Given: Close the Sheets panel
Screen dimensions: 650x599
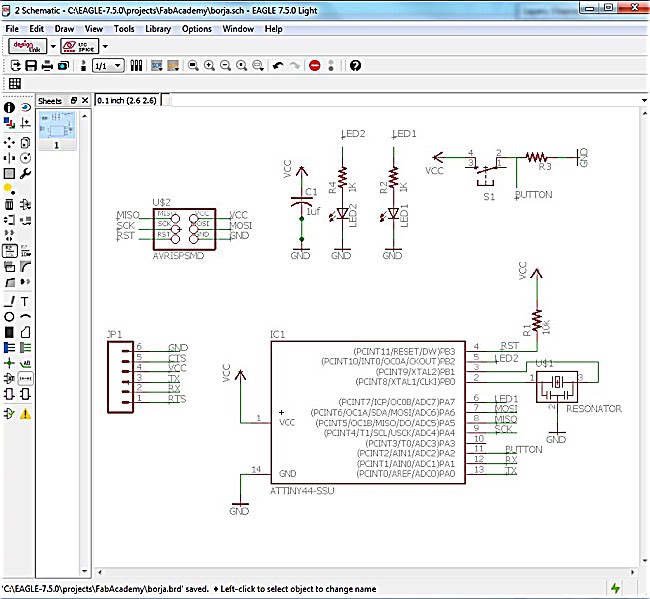Looking at the screenshot, I should [x=85, y=100].
